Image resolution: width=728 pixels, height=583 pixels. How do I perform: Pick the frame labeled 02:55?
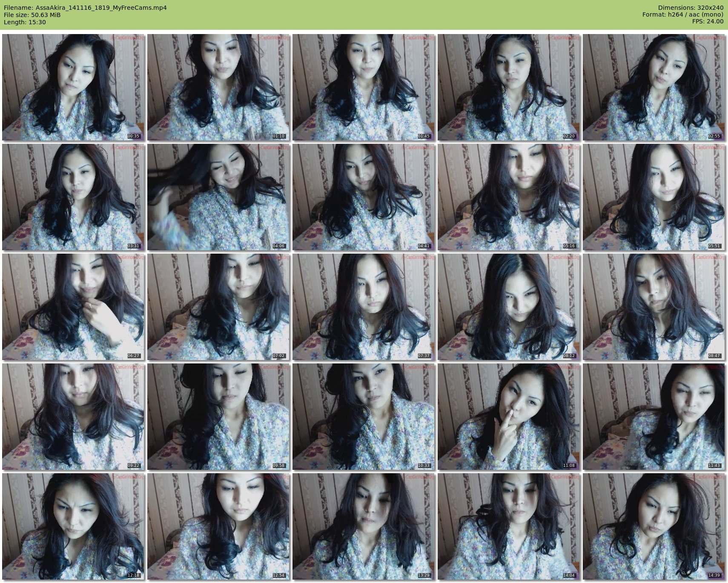tap(653, 87)
